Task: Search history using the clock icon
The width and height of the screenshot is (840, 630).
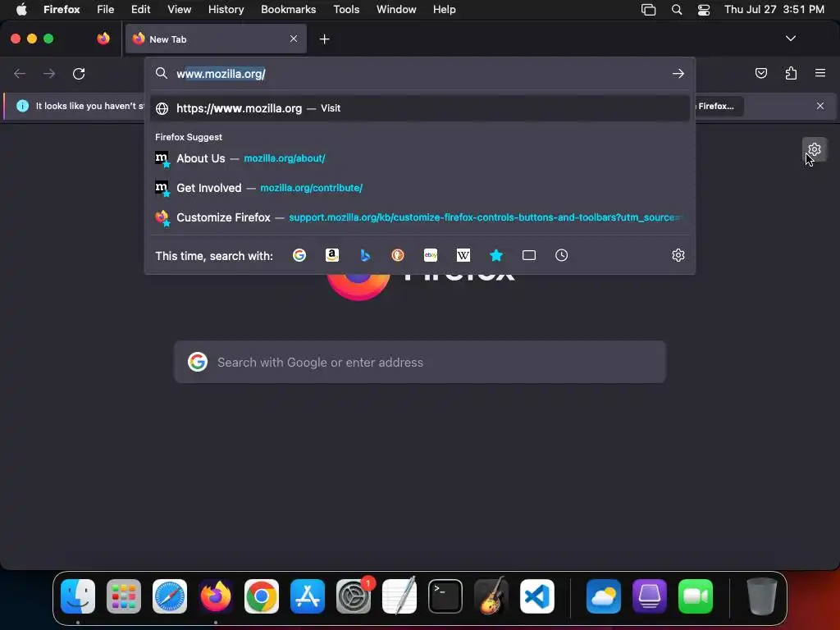Action: point(561,256)
